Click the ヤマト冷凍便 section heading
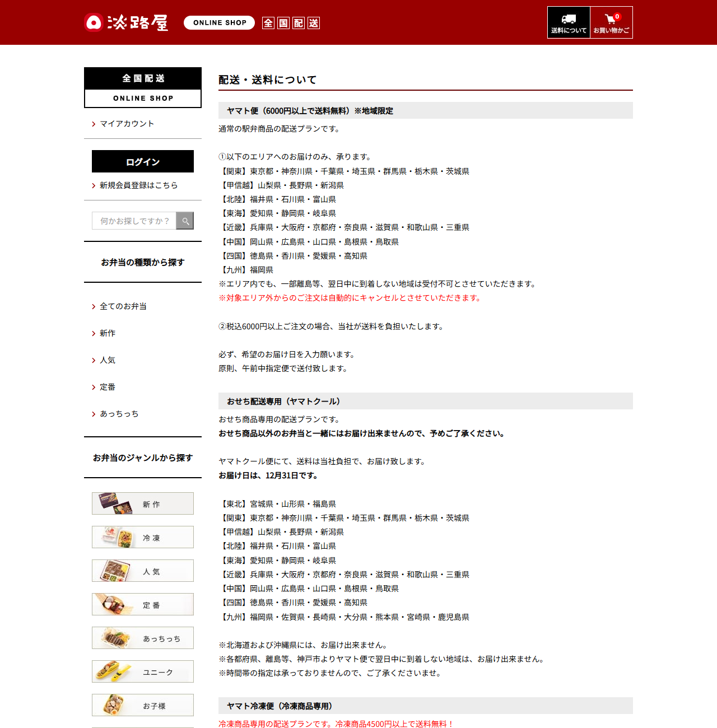This screenshot has width=717, height=728. [x=426, y=706]
